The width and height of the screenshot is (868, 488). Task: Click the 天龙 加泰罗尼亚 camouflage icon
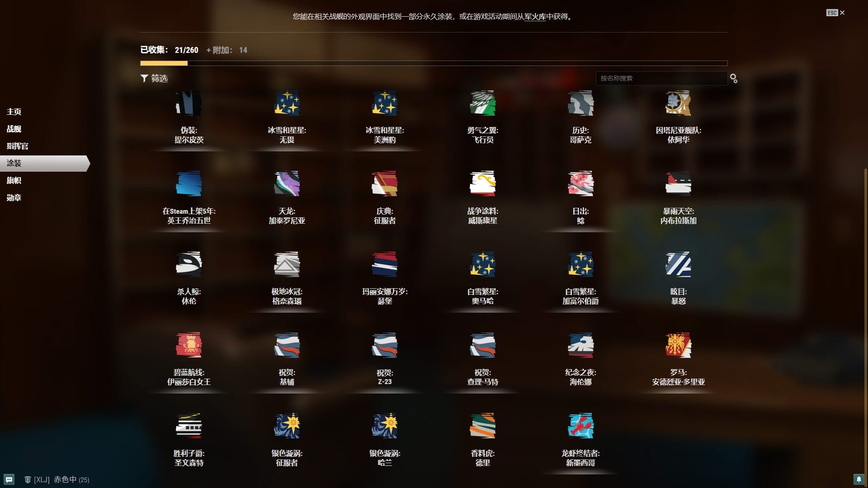(x=287, y=184)
